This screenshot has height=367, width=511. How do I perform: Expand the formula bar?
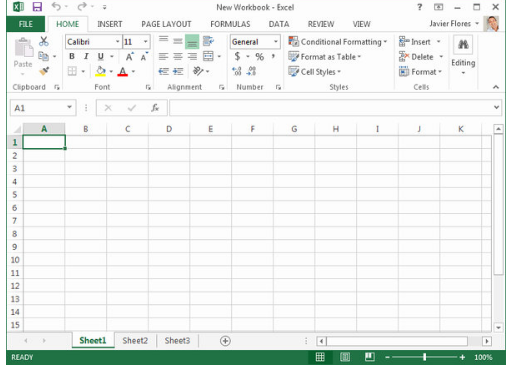496,107
